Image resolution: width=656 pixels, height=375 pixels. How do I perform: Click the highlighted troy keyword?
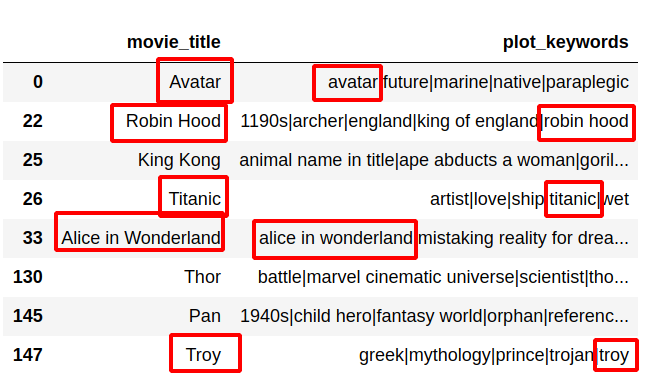614,356
